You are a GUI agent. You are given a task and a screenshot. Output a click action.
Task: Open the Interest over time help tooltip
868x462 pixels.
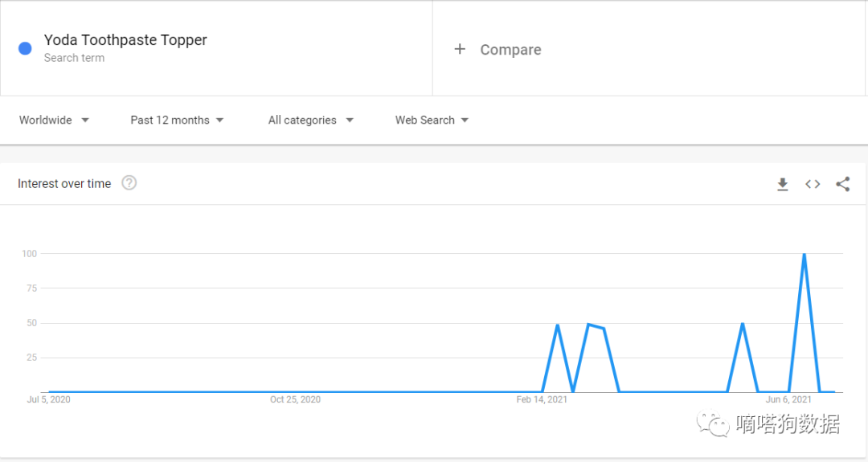[x=129, y=183]
